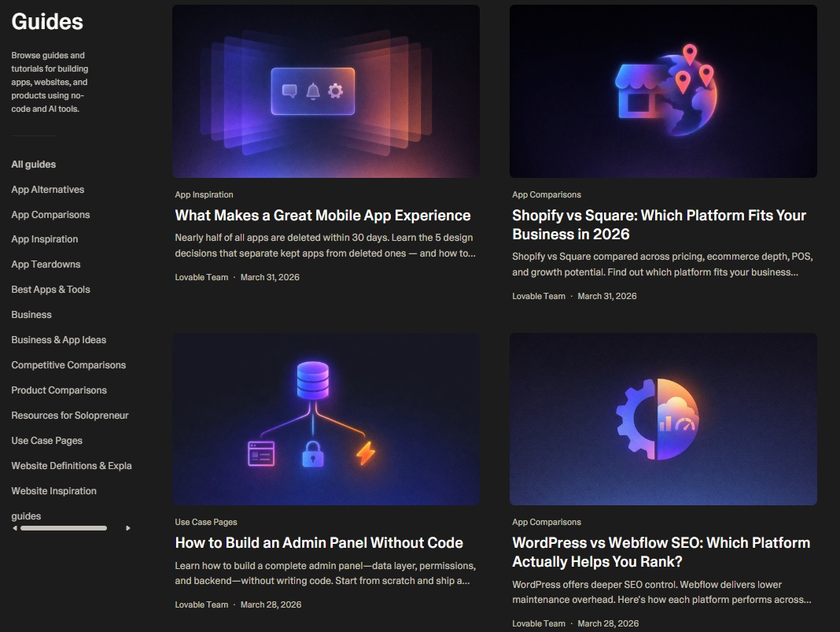This screenshot has width=840, height=632.
Task: Click the sidebar scrollbar left arrow
Action: [x=15, y=529]
